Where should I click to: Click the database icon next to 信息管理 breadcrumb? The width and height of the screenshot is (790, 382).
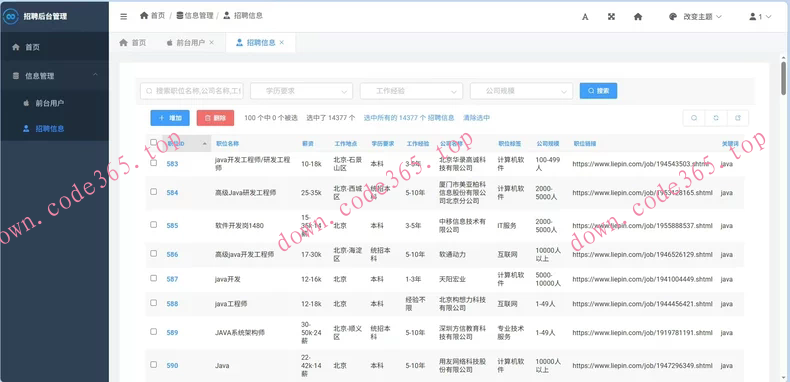[x=180, y=16]
